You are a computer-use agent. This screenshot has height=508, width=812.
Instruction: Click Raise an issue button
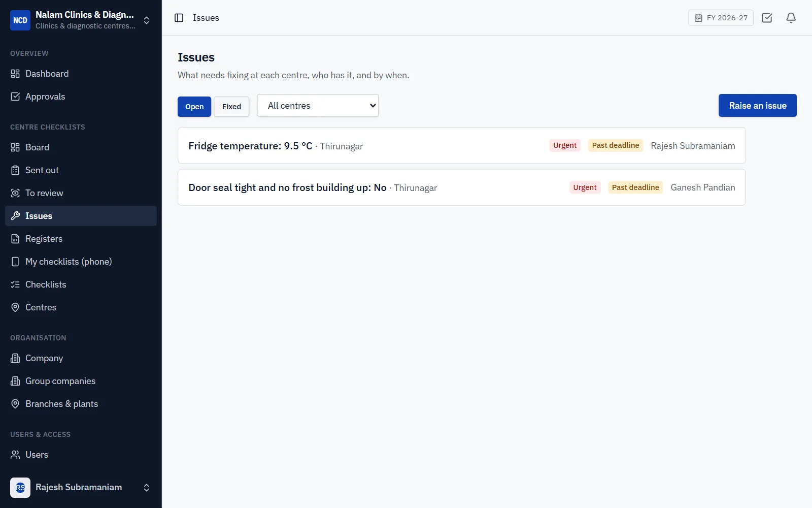[x=758, y=106]
